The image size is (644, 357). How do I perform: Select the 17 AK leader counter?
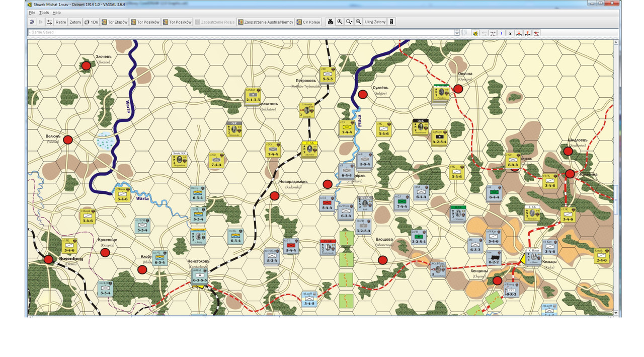[x=309, y=149]
